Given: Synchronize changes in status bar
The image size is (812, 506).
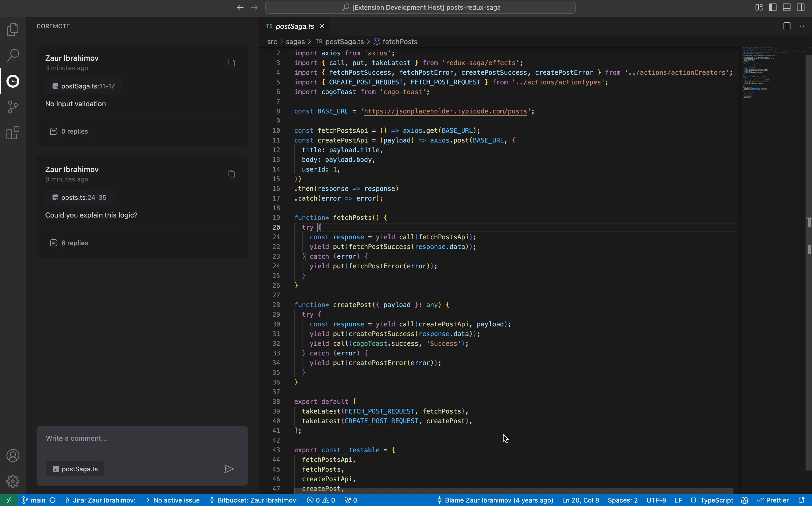Looking at the screenshot, I should pyautogui.click(x=52, y=500).
